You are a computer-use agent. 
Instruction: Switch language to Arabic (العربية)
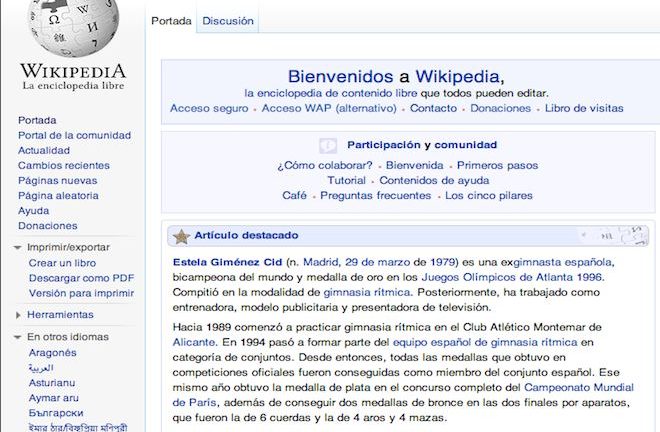pos(41,368)
